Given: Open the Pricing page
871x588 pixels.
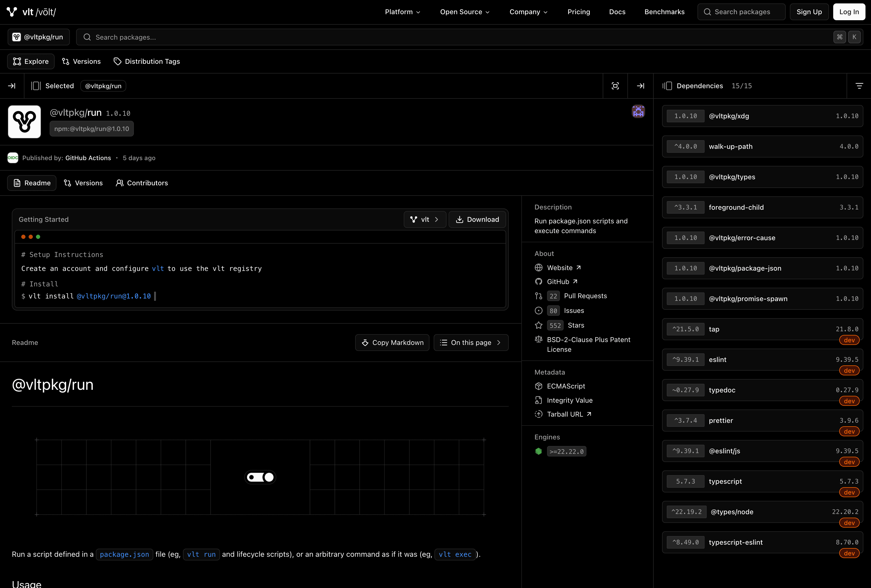Looking at the screenshot, I should [x=579, y=12].
